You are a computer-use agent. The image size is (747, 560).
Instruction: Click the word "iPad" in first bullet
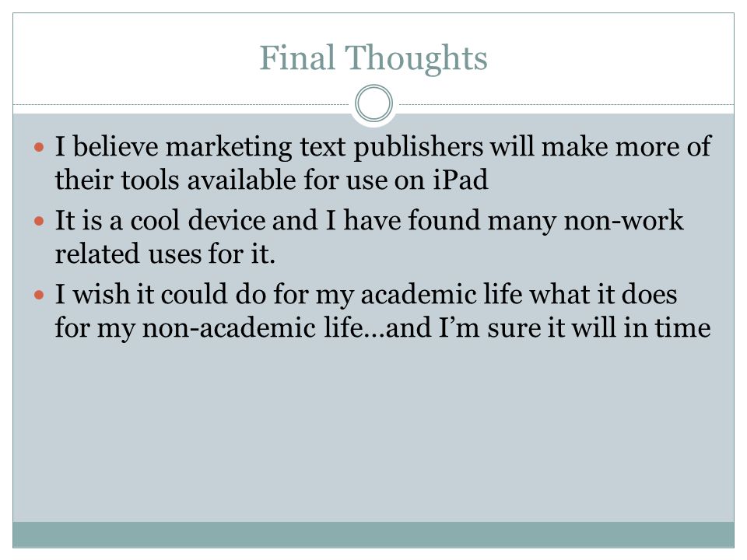(460, 180)
